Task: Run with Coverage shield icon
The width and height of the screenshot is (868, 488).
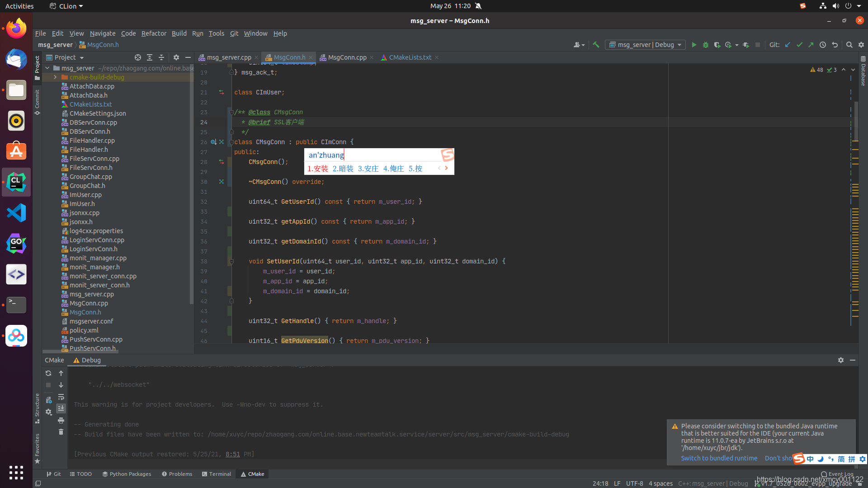Action: (717, 45)
